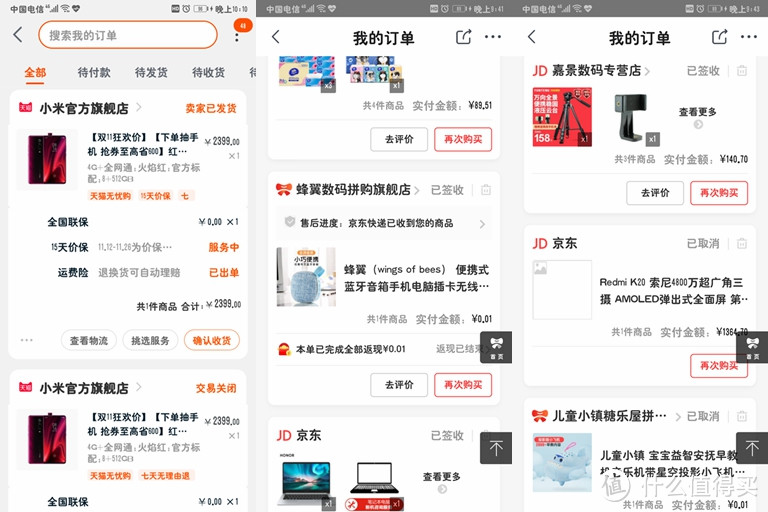Tap share icon in right 我的订单 header
Image resolution: width=768 pixels, height=512 pixels.
719,37
